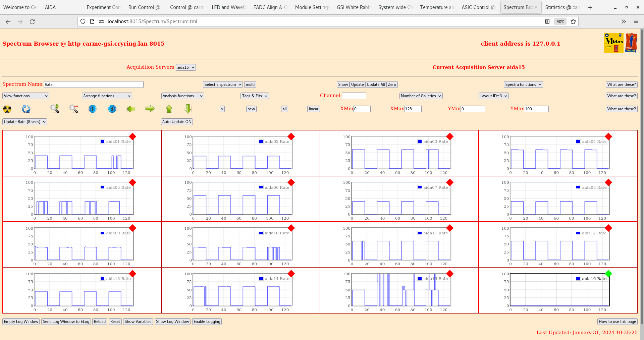Image resolution: width=644 pixels, height=340 pixels.
Task: Toggle the linear scale button
Action: 313,109
